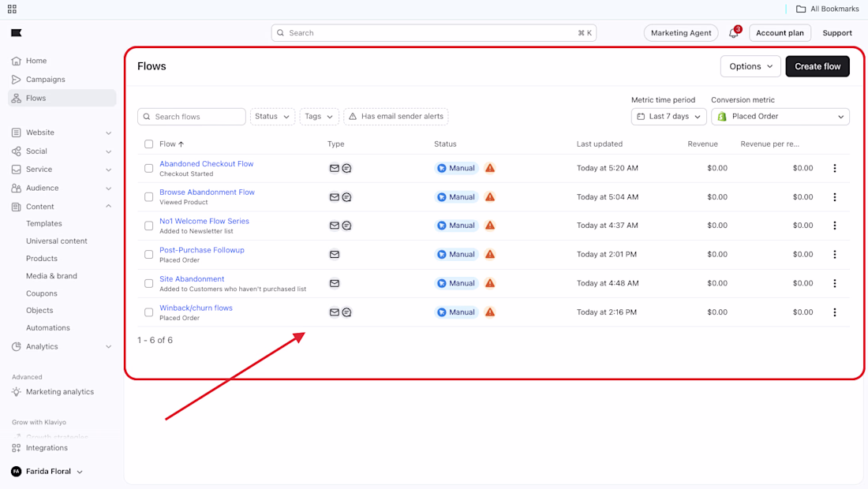Viewport: 868px width, 489px height.
Task: Open the Winback/churn flows link
Action: [x=196, y=308]
